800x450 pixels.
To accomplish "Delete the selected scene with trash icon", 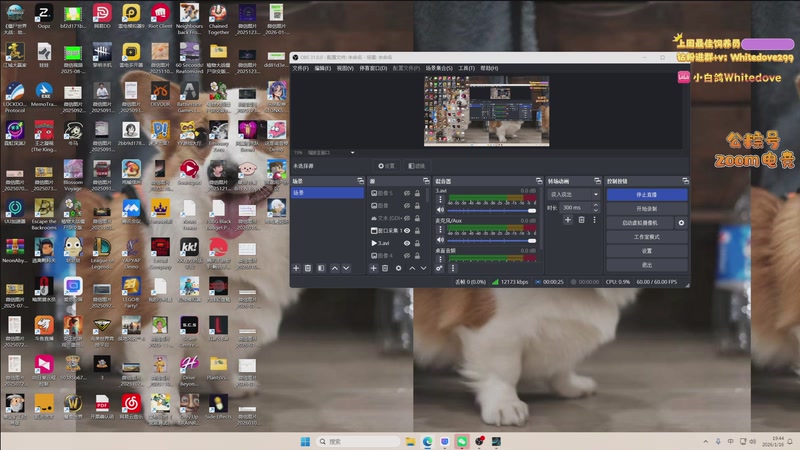I will coord(308,268).
